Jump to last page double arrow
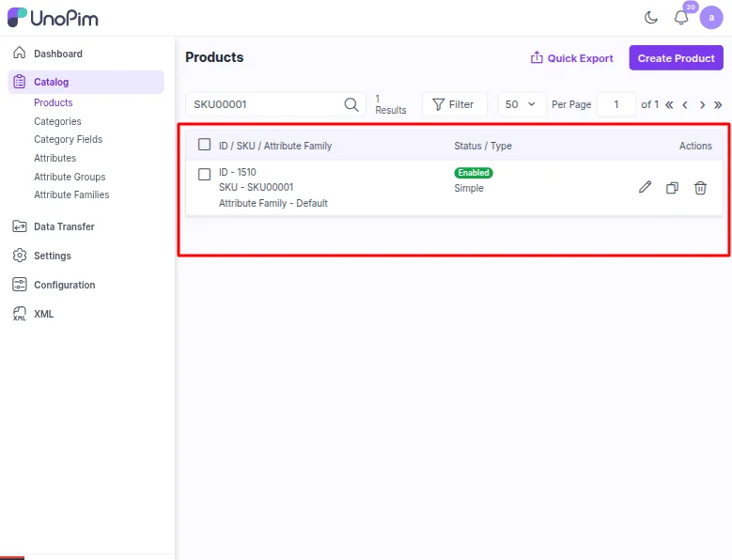Viewport: 732px width, 560px height. (x=718, y=104)
